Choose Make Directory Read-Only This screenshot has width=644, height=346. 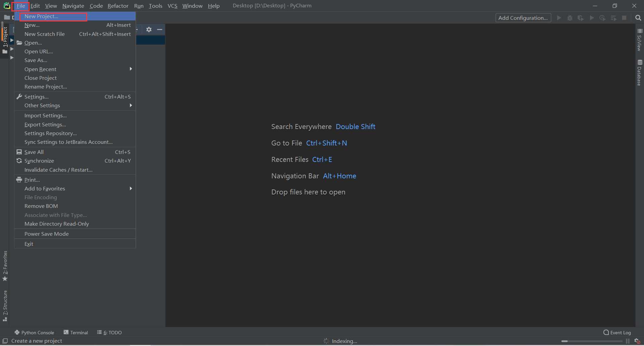pos(75,224)
